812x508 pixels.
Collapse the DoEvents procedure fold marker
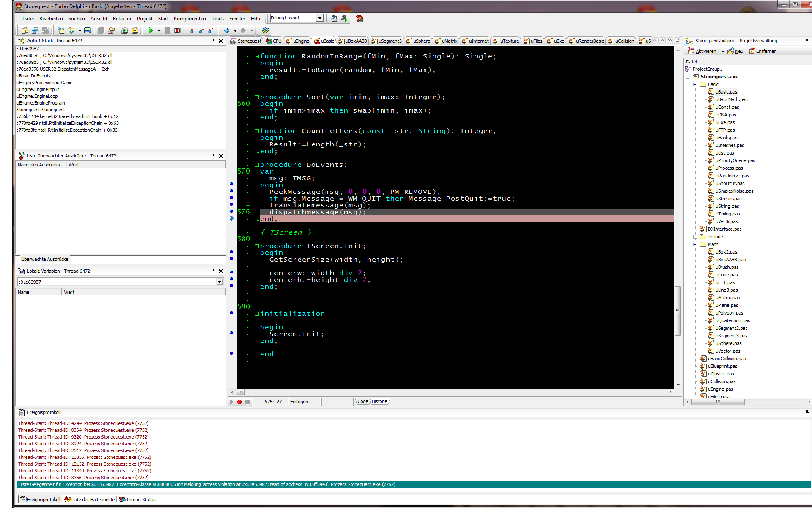pyautogui.click(x=257, y=165)
